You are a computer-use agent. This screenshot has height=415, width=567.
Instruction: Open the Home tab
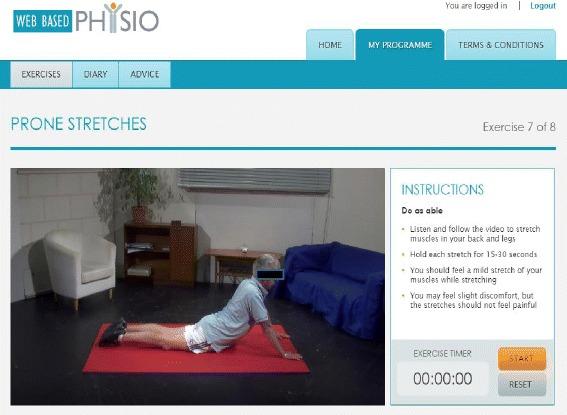coord(330,45)
